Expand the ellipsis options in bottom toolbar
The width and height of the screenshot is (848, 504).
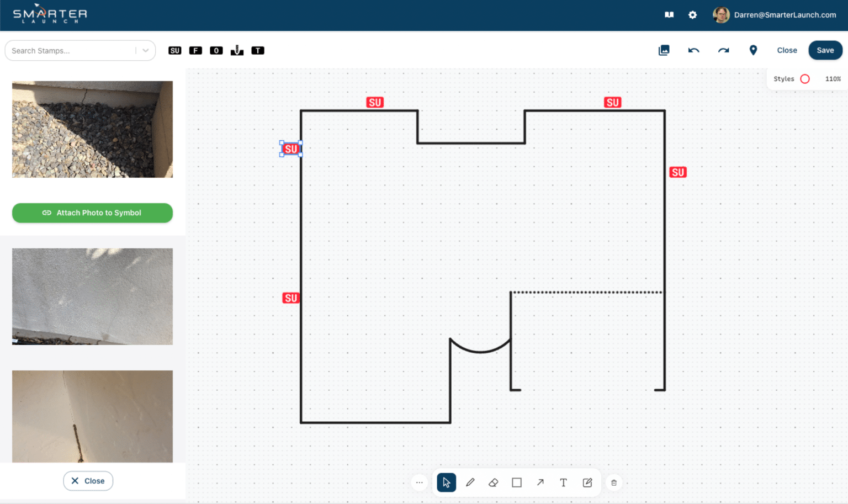coord(419,482)
